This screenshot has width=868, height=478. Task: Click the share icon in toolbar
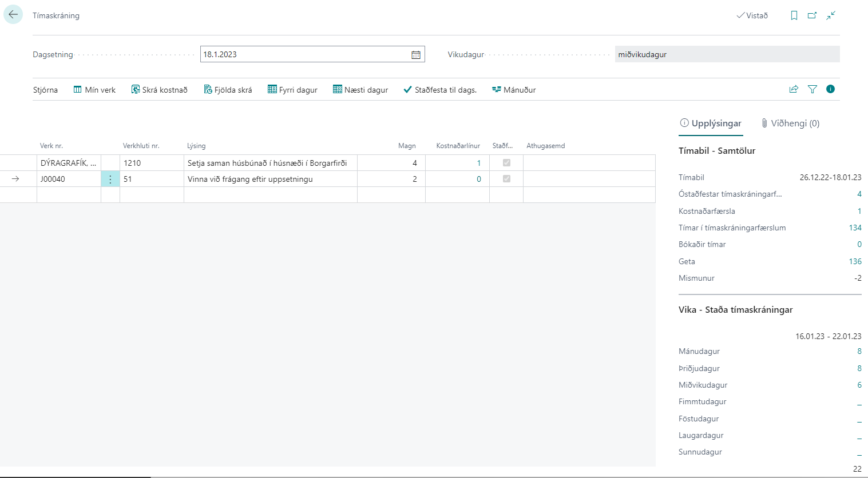pos(794,89)
